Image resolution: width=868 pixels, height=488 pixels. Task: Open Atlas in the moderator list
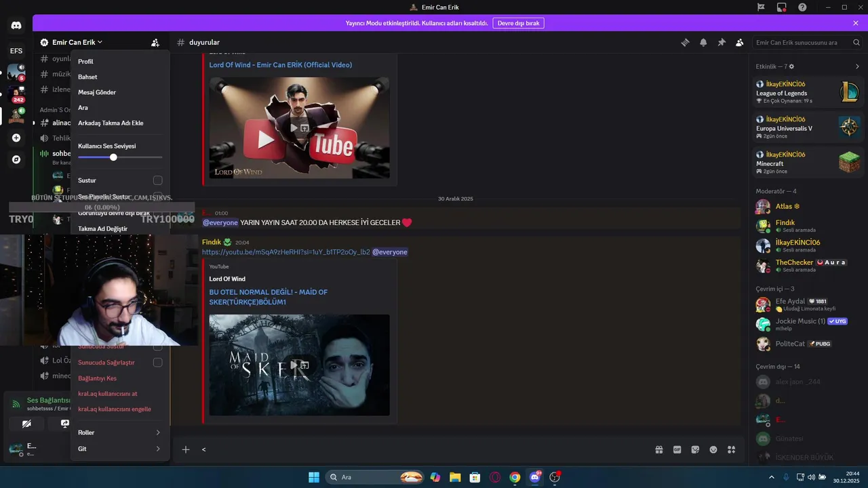point(808,207)
